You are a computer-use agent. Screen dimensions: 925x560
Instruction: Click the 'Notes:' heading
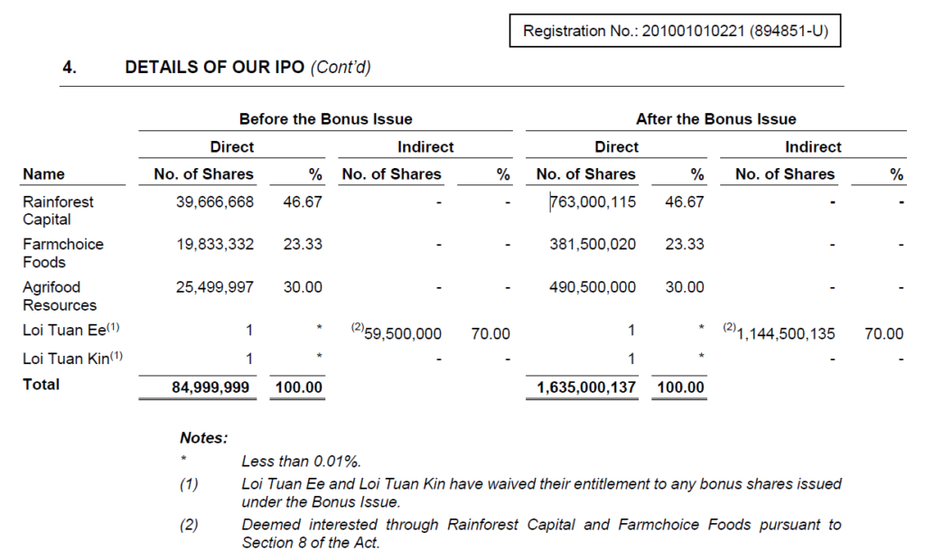click(x=203, y=438)
